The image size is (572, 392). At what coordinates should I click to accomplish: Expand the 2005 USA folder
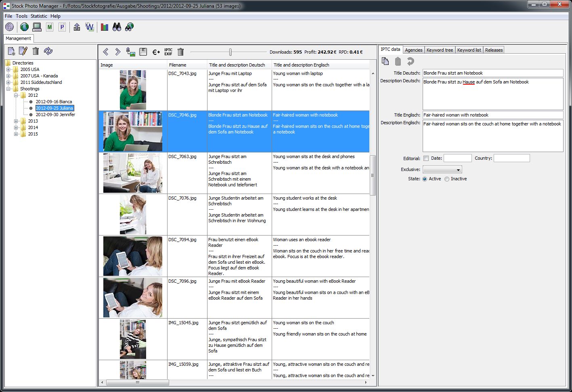click(8, 69)
